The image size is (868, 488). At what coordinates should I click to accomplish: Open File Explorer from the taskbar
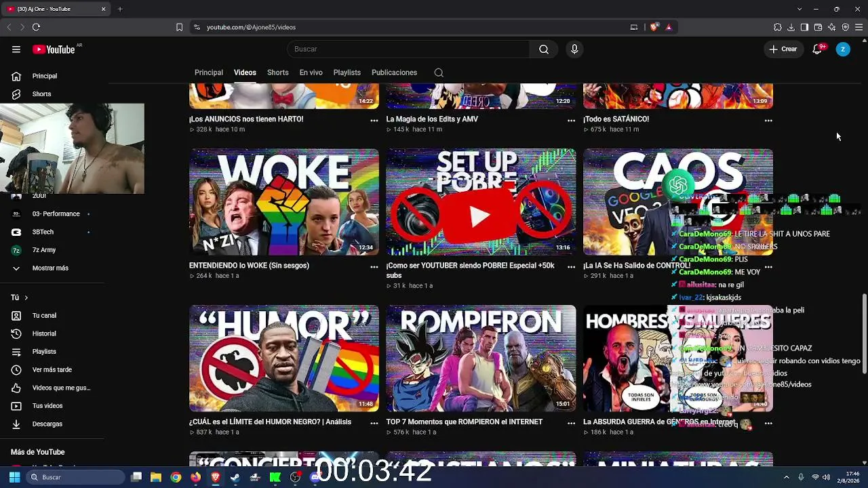point(156,477)
